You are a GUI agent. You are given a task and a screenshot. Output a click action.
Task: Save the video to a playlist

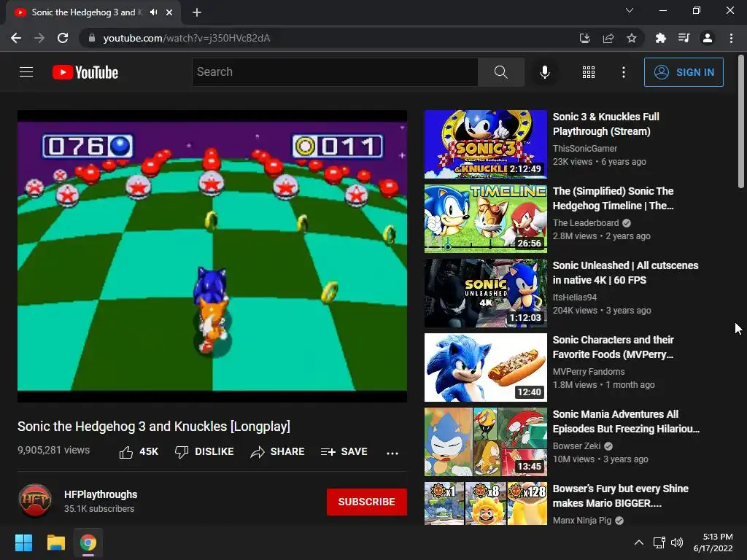pos(344,452)
